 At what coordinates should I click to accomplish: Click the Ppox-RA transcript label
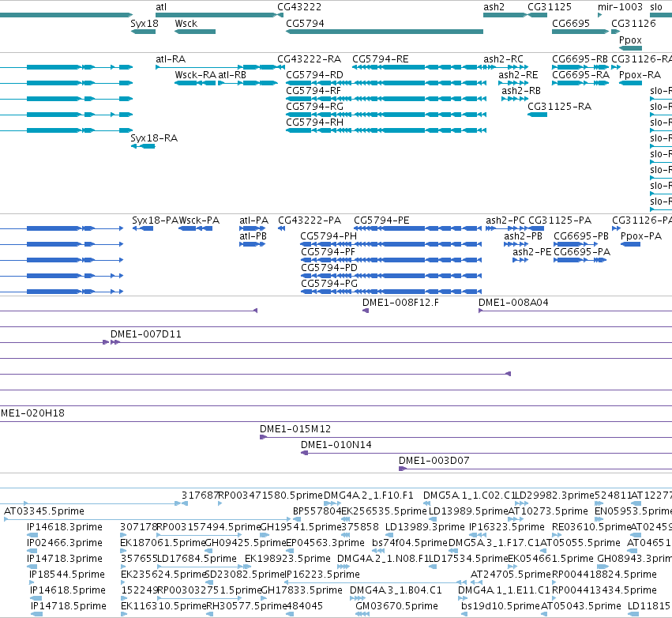(640, 75)
